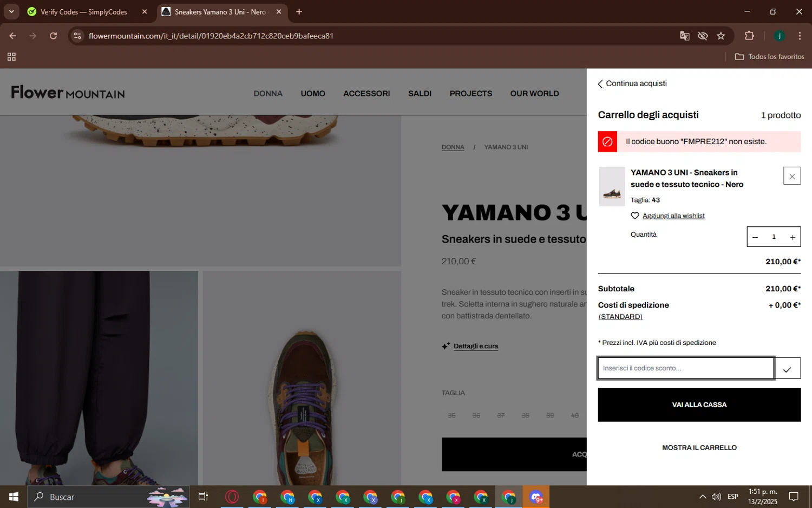Select size 38
The height and width of the screenshot is (508, 812).
pos(526,415)
